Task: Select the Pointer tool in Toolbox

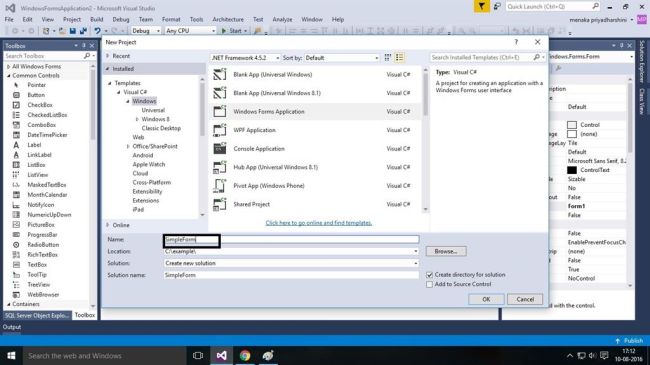Action: click(36, 85)
